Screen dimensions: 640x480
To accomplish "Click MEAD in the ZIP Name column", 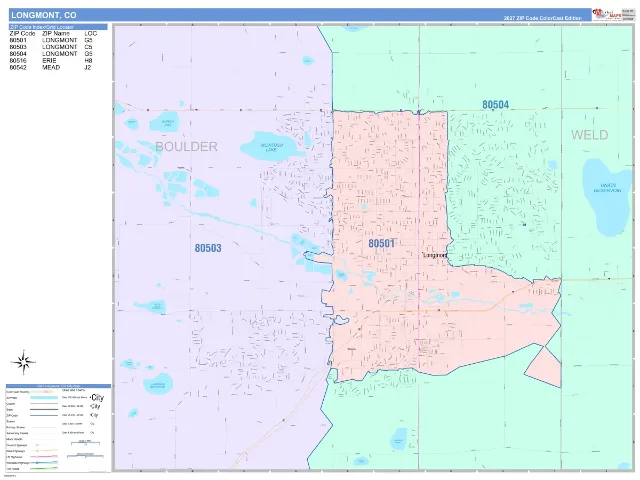I will (x=51, y=67).
